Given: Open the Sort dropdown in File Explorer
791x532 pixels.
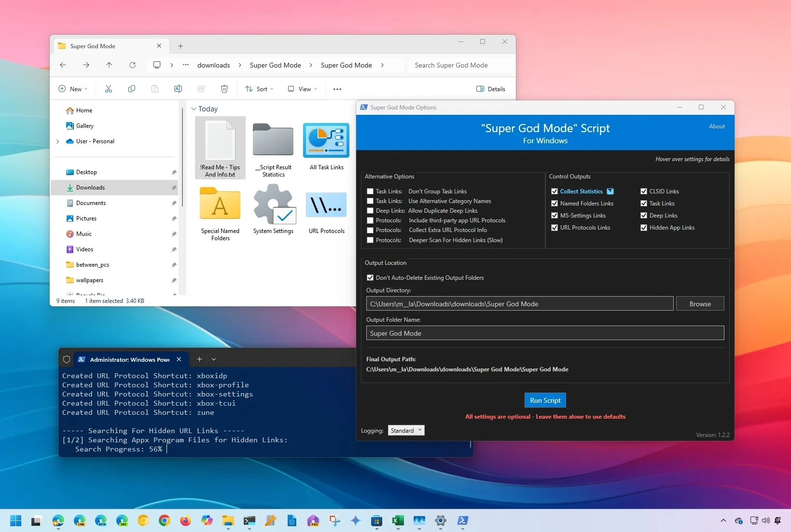Looking at the screenshot, I should coord(259,89).
